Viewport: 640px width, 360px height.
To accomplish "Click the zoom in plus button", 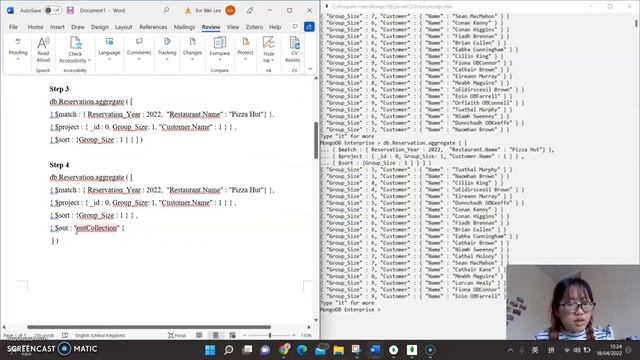I will [294, 336].
